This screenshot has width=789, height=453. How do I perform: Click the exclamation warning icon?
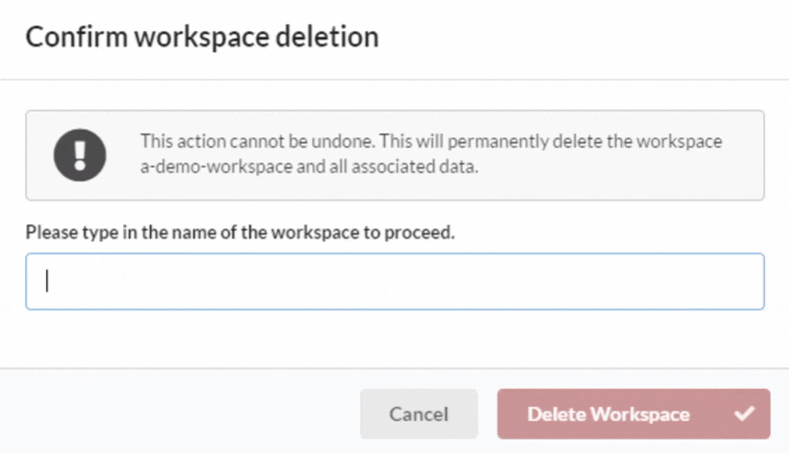pos(79,155)
